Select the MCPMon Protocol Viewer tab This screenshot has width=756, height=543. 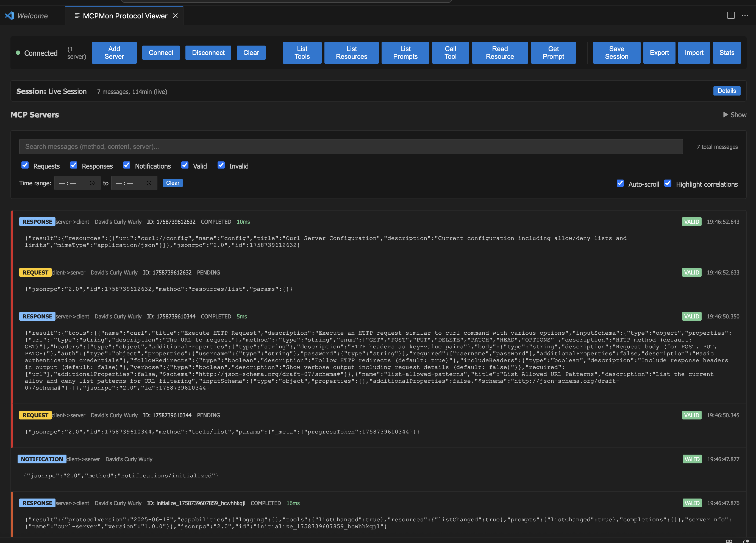pyautogui.click(x=125, y=16)
